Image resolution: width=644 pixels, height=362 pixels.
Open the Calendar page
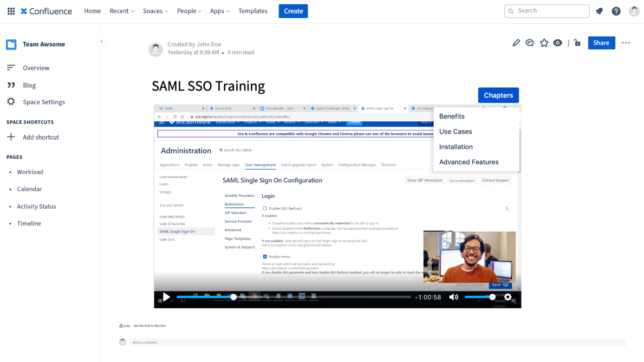point(30,189)
